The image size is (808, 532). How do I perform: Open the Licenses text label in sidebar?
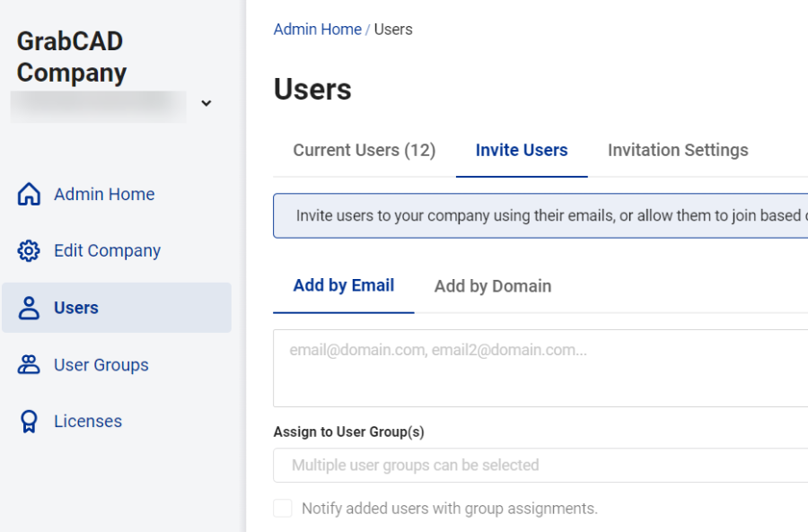pos(87,422)
